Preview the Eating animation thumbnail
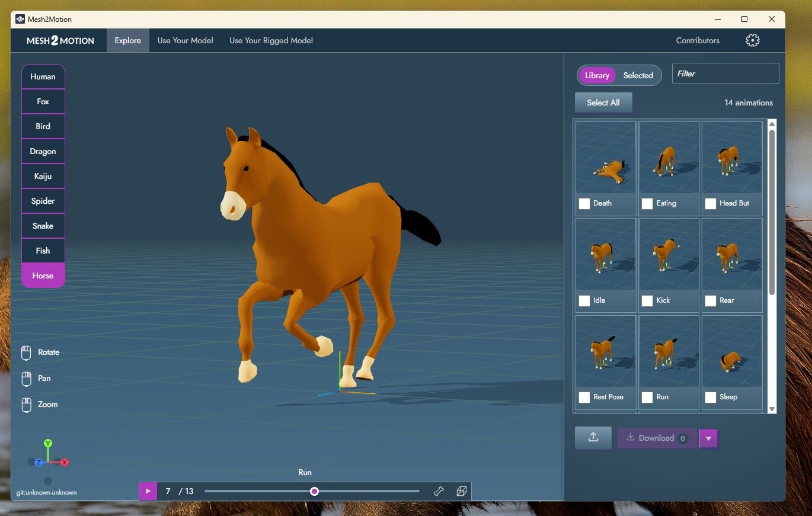 (x=669, y=158)
